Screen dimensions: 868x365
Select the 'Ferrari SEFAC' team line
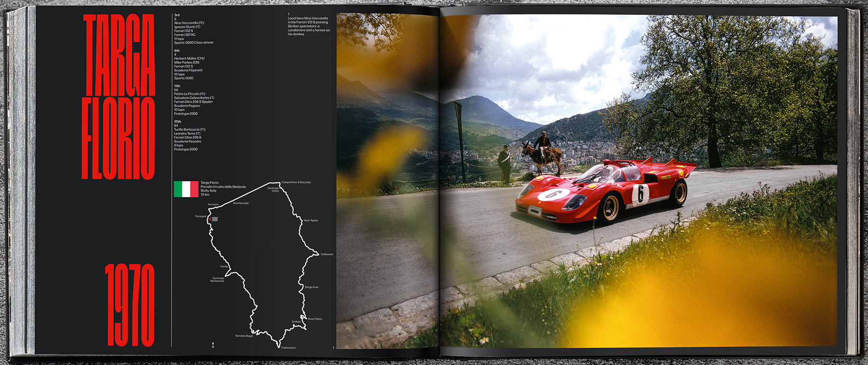coord(185,35)
